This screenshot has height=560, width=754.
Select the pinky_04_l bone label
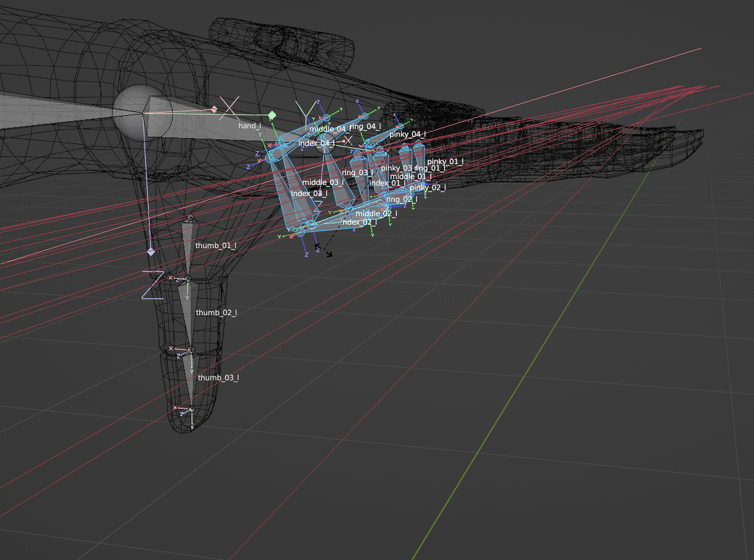pyautogui.click(x=408, y=133)
